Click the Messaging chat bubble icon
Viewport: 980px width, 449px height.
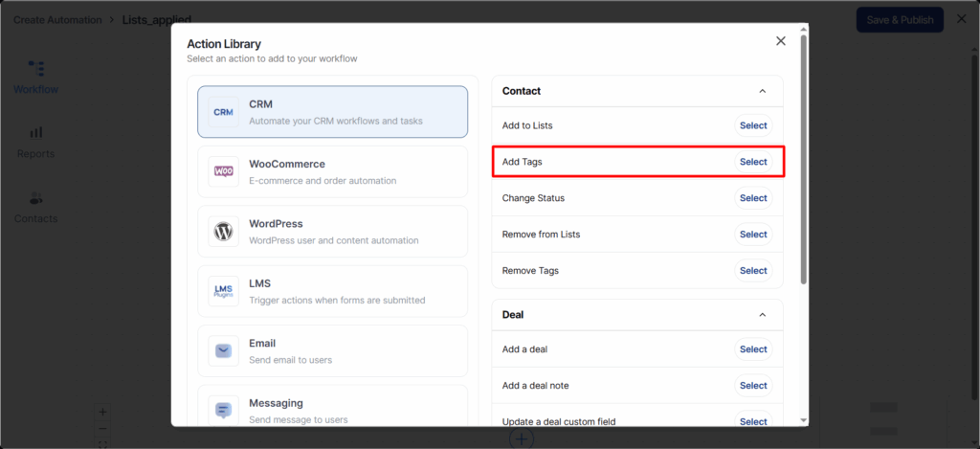point(223,411)
